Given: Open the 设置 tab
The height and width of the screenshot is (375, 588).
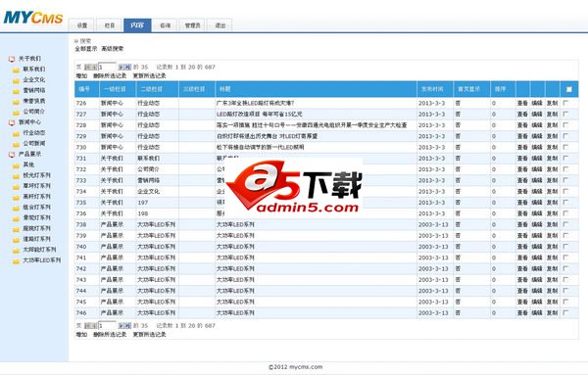Looking at the screenshot, I should coord(82,25).
